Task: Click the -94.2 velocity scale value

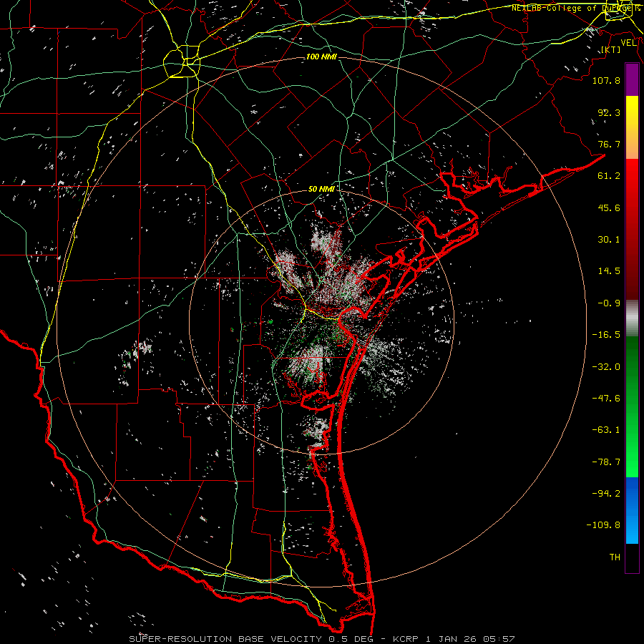Action: 606,493
